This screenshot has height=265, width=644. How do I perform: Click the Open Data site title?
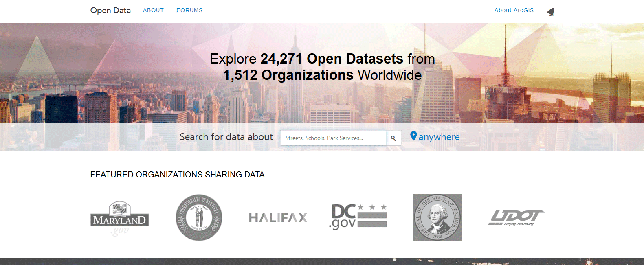110,10
